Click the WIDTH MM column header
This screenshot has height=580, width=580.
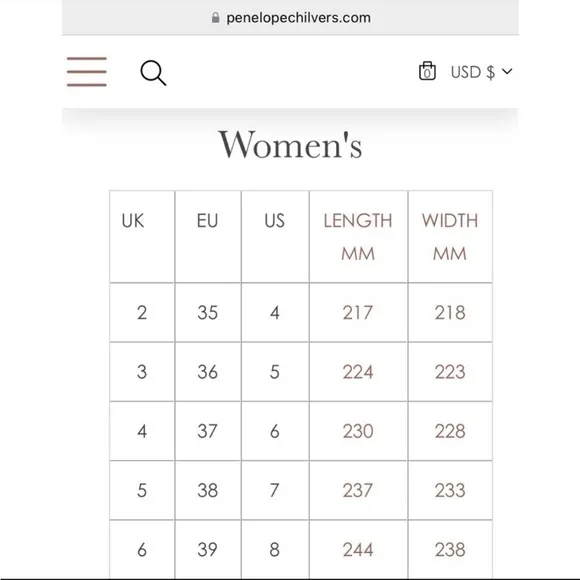[450, 236]
